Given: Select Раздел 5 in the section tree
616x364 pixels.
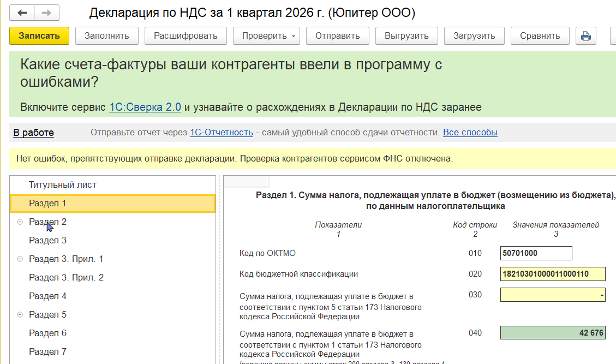Looking at the screenshot, I should [x=47, y=315].
